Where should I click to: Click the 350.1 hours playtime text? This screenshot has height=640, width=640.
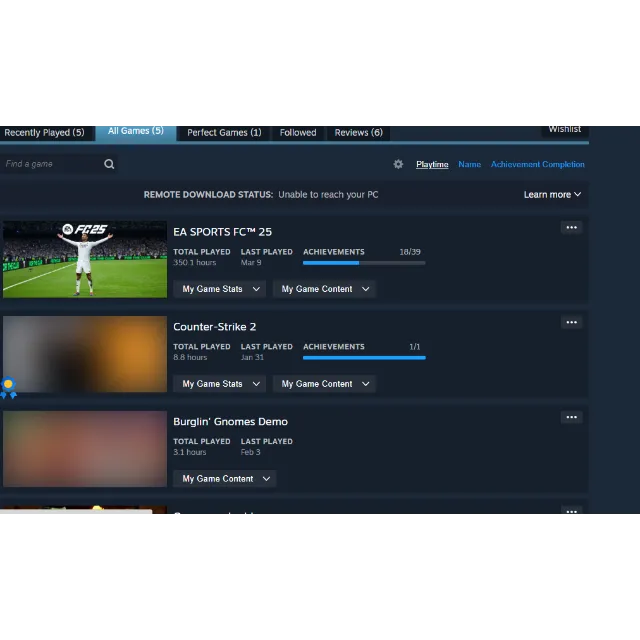tap(195, 262)
